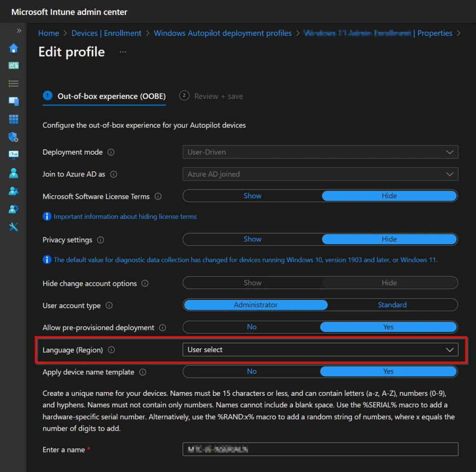Screen dimensions: 476x472
Task: Show info for Language (Region)
Action: (x=112, y=350)
